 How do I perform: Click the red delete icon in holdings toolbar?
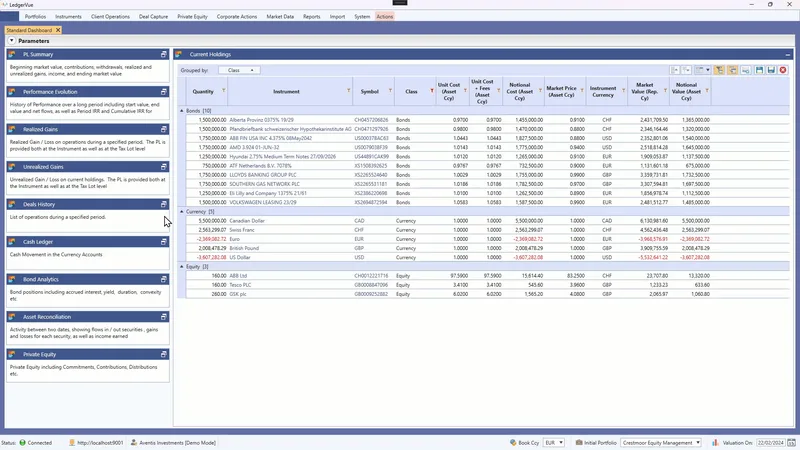pyautogui.click(x=783, y=70)
